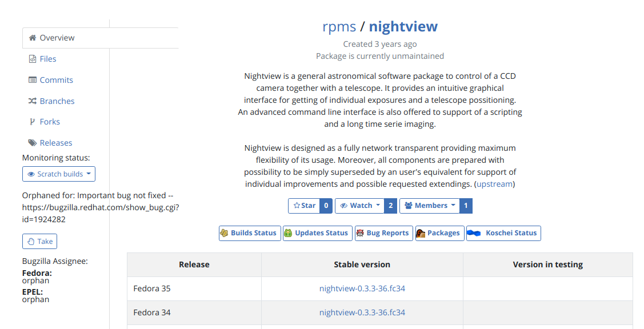The width and height of the screenshot is (644, 329).
Task: Click the orphan value under Fedora
Action: point(36,280)
